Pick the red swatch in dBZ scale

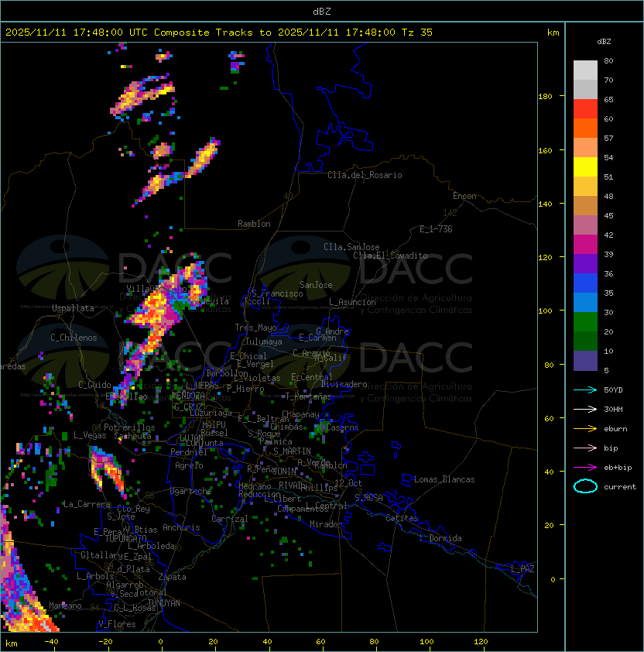coord(585,109)
